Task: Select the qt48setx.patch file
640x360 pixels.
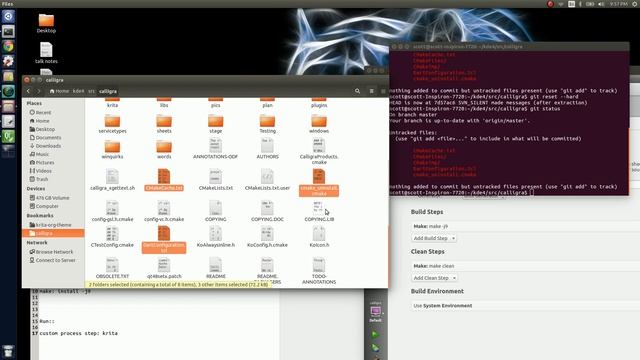Action: click(164, 268)
